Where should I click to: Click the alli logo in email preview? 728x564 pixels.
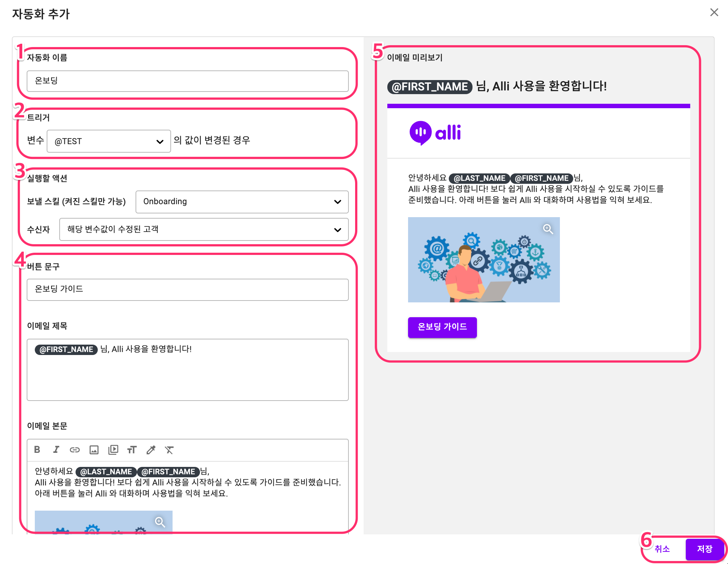point(435,133)
